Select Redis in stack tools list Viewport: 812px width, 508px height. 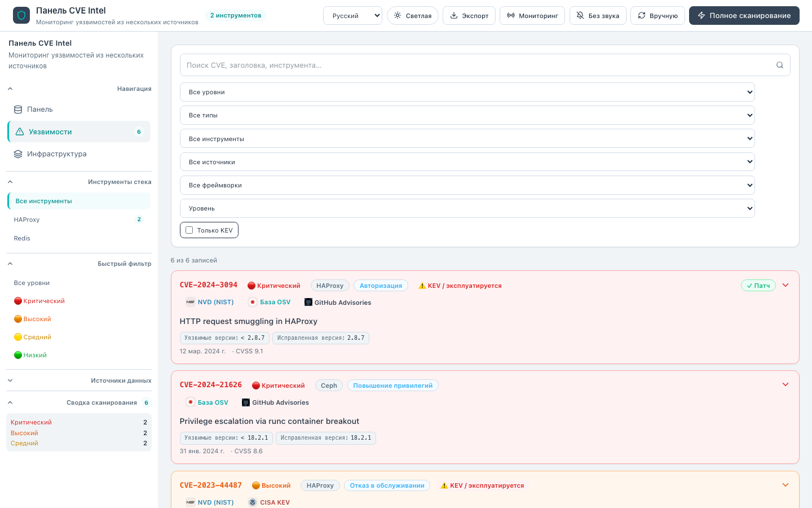pos(79,238)
